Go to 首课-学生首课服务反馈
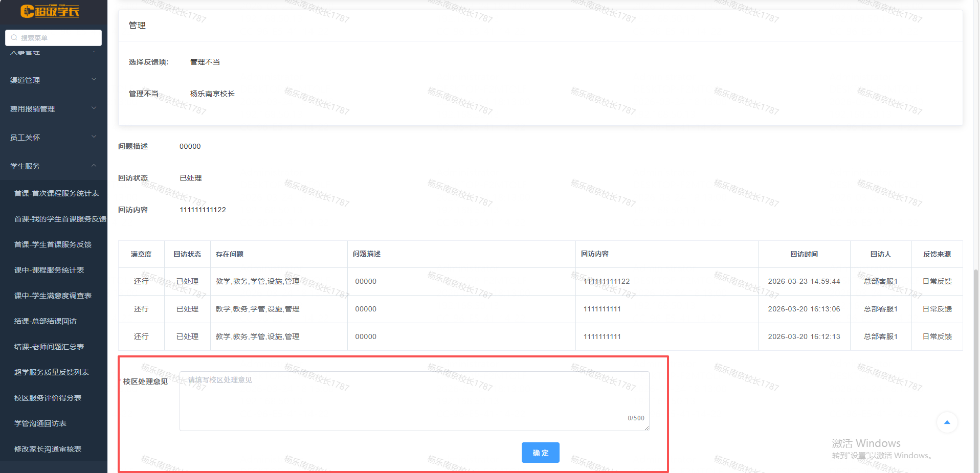The image size is (980, 473). tap(53, 244)
